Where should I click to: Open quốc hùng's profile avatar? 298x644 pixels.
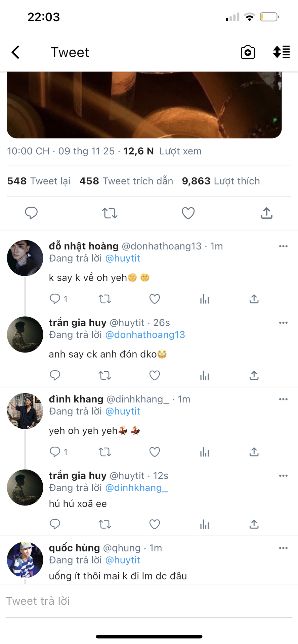(25, 559)
